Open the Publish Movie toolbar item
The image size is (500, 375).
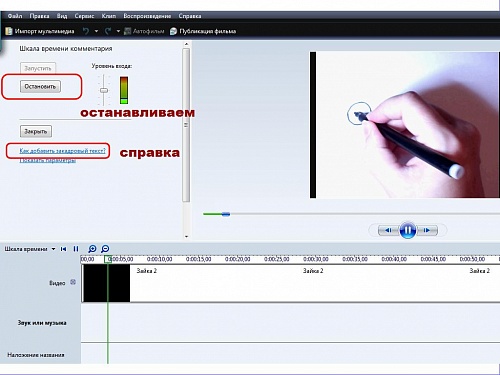pos(203,31)
